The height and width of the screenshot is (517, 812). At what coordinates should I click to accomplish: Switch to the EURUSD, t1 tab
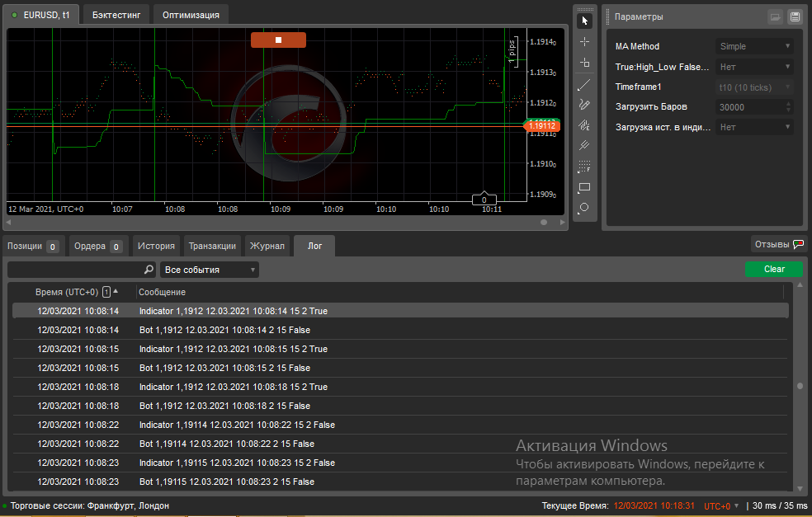pos(41,15)
